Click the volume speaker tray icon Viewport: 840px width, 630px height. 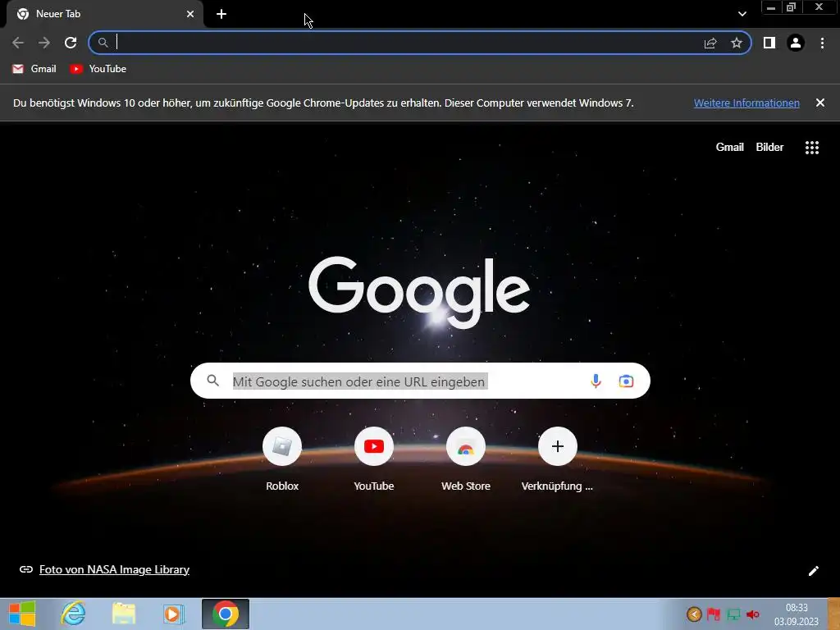coord(753,614)
